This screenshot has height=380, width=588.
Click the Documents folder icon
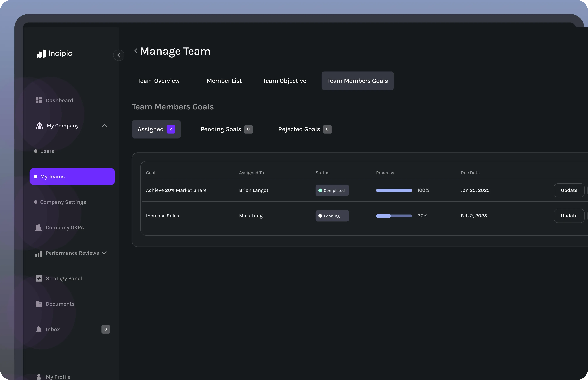[39, 304]
